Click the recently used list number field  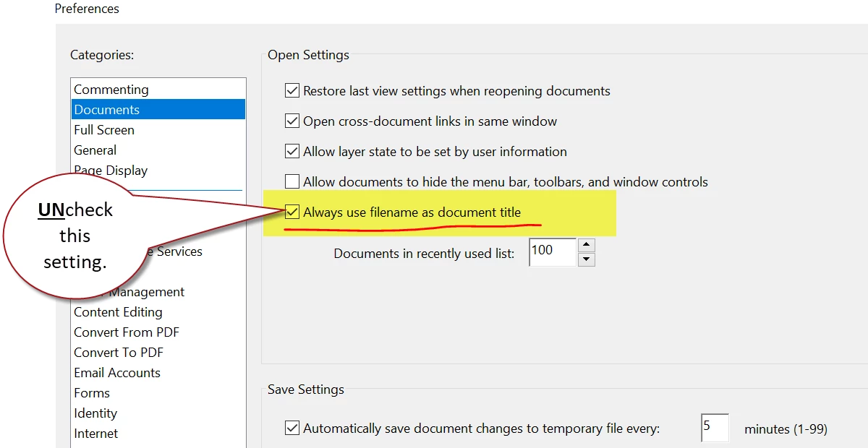[553, 252]
